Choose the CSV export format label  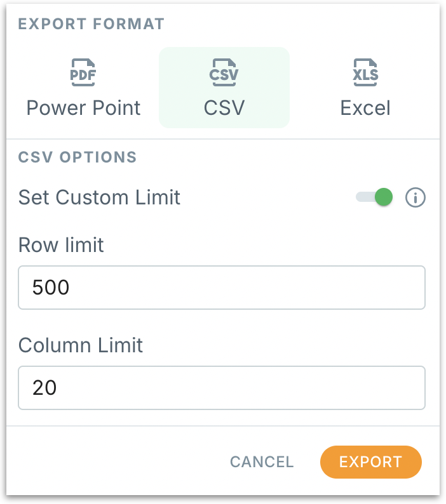[x=224, y=107]
